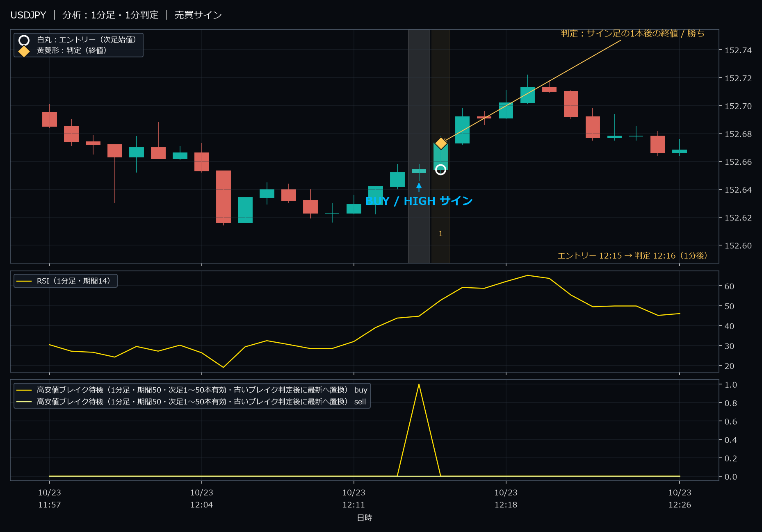Click the 152.74 price axis label

point(738,50)
